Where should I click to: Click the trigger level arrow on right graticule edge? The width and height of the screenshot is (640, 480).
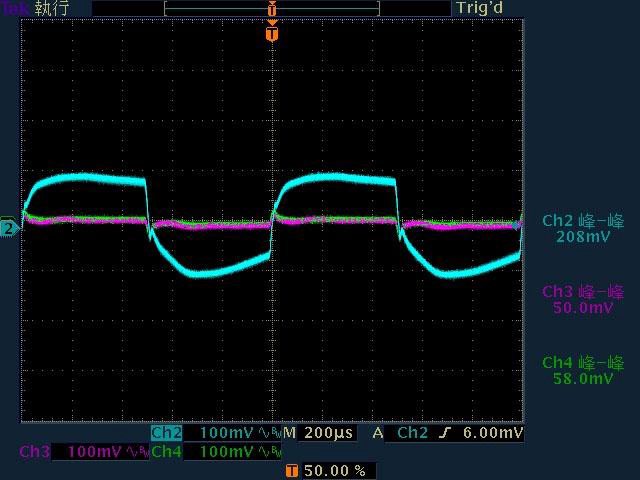[x=519, y=225]
